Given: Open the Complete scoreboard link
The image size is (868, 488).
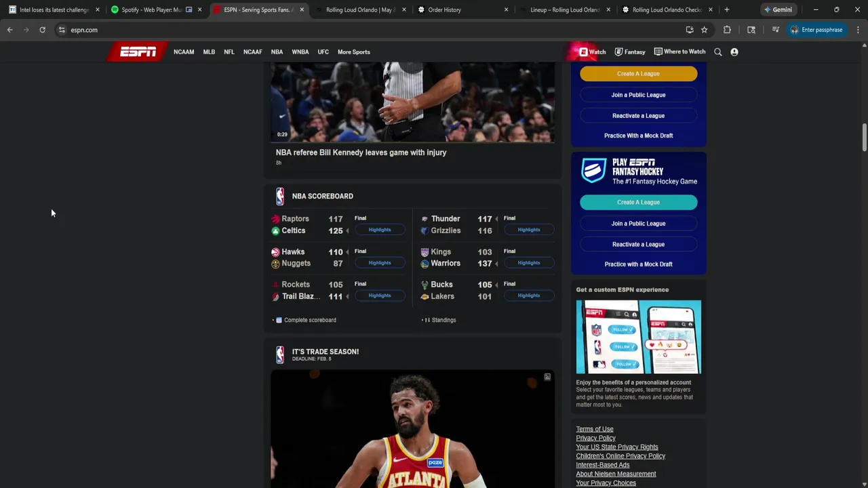Looking at the screenshot, I should coord(310,320).
